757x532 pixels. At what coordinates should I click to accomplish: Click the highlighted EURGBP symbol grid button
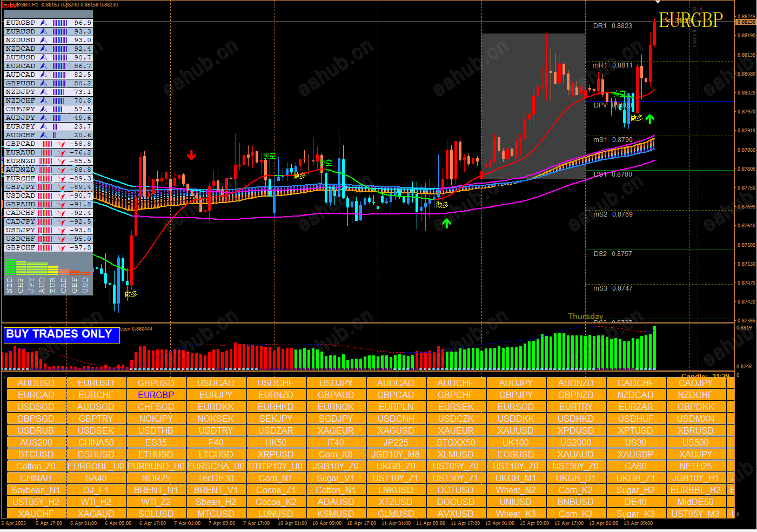(156, 395)
